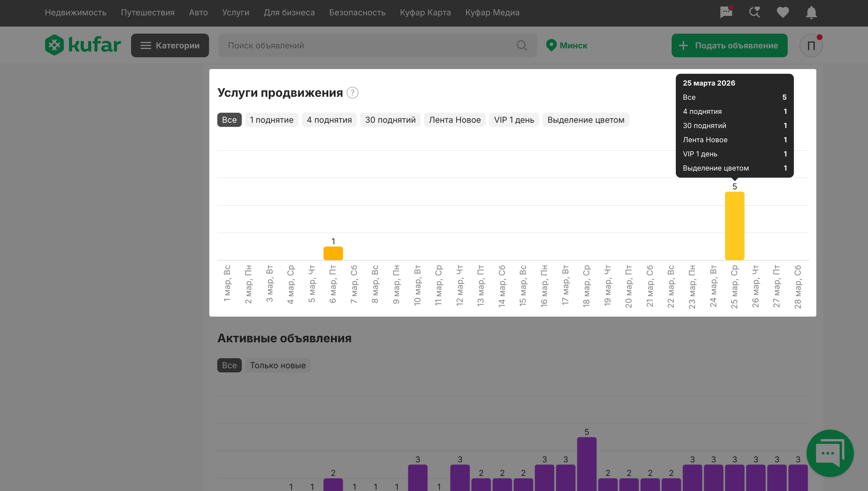The image size is (868, 491).
Task: Filter by 30 поднятий chip
Action: click(x=390, y=120)
